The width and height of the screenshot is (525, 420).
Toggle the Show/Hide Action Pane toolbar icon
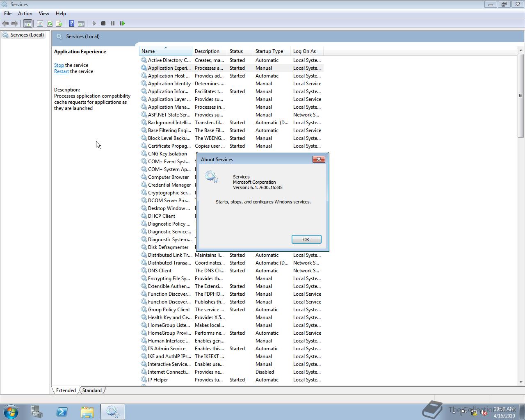pos(81,23)
